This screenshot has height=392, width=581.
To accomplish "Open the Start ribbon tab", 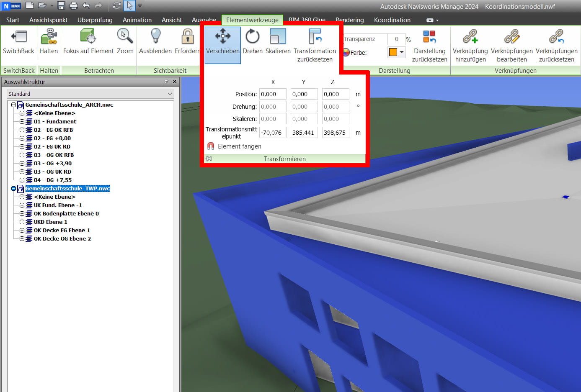I will [13, 20].
